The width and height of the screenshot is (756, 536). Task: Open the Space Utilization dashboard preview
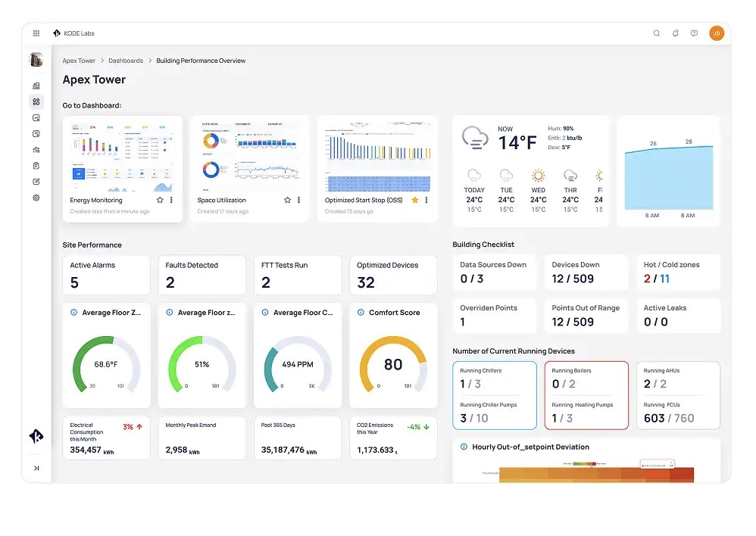(250, 157)
